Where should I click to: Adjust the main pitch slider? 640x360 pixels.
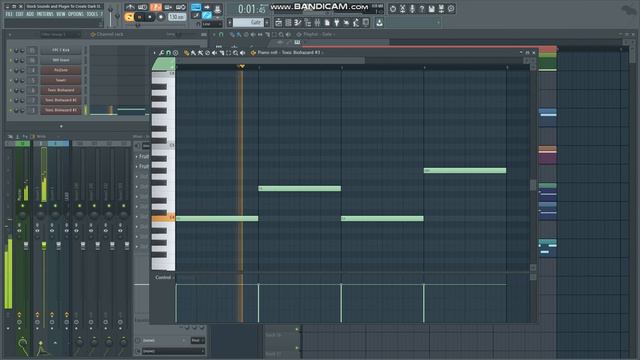coord(118,15)
